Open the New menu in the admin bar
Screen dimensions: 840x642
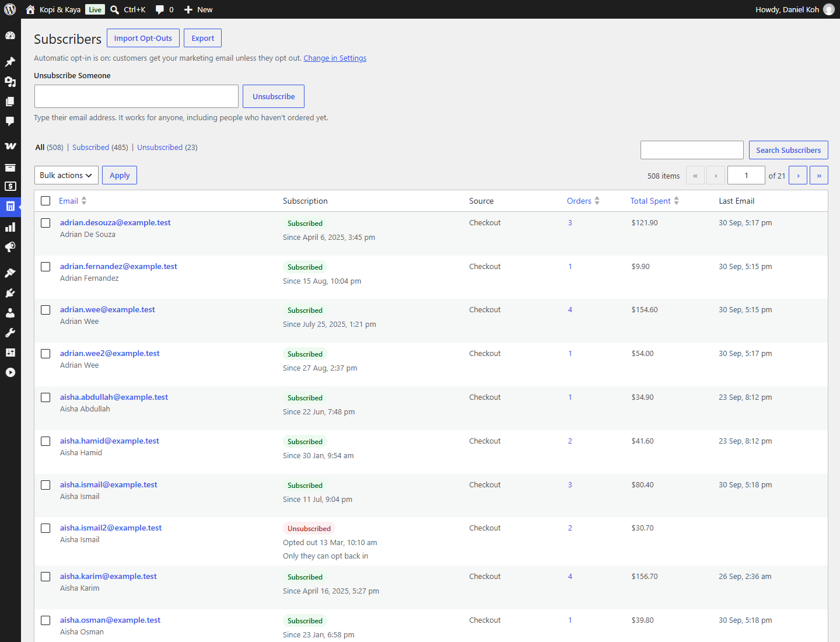point(198,9)
